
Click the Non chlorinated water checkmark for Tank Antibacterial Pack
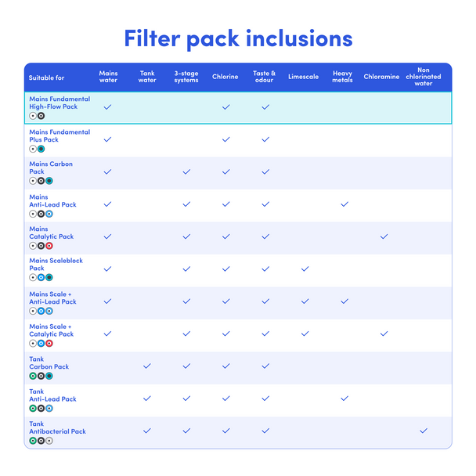[424, 431]
